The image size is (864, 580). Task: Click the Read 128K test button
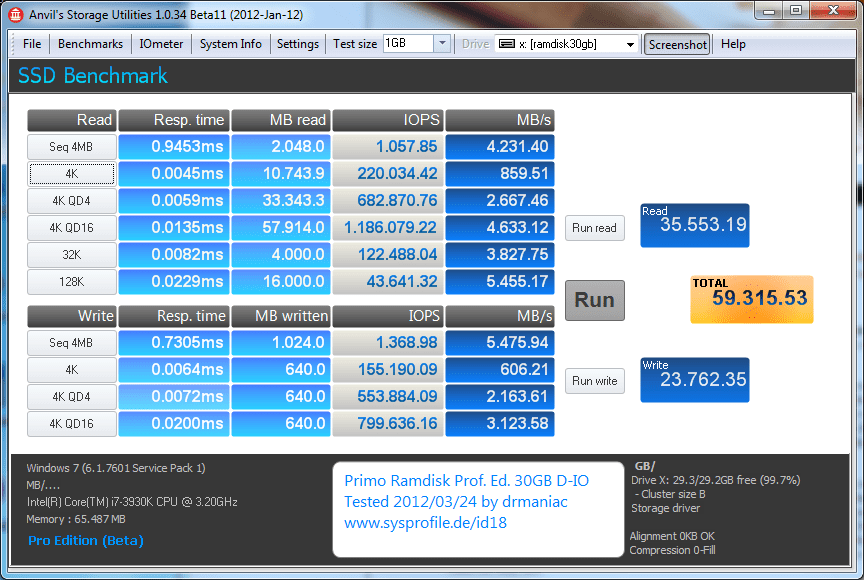72,281
